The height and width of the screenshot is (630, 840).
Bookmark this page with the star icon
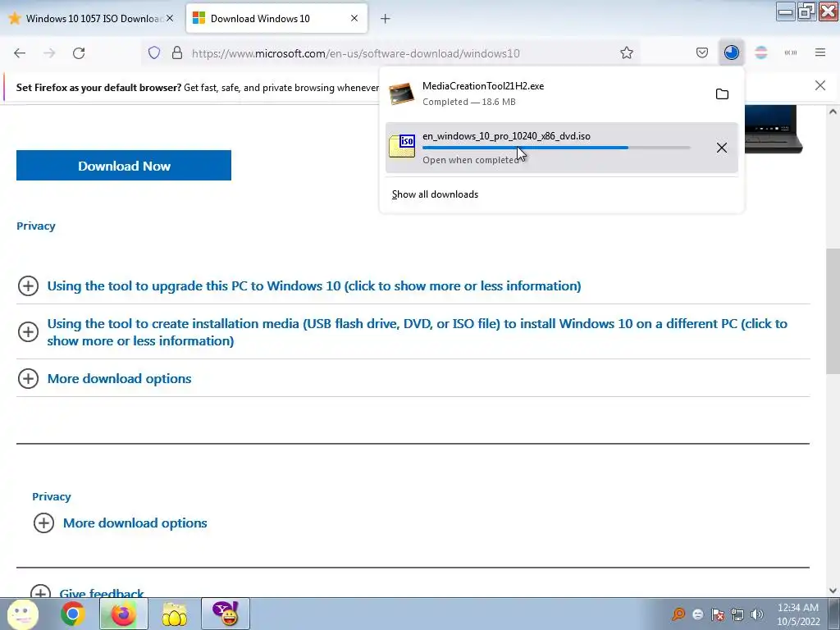pos(627,53)
